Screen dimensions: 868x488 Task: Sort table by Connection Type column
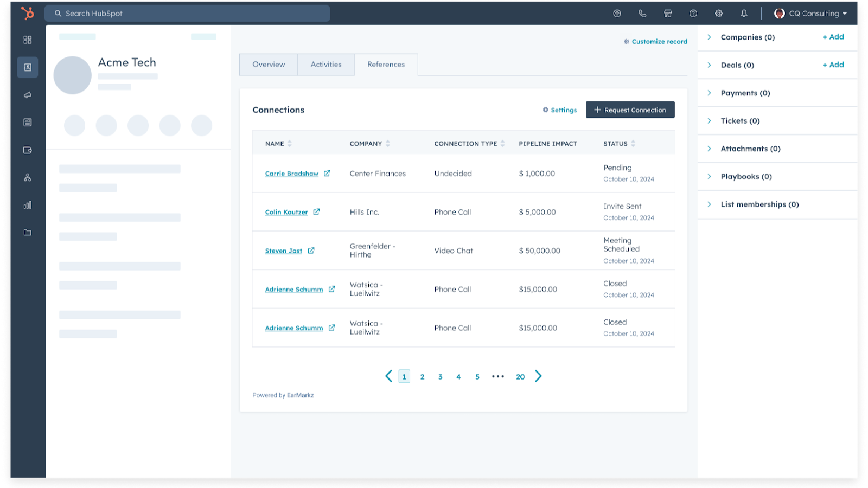pyautogui.click(x=502, y=144)
